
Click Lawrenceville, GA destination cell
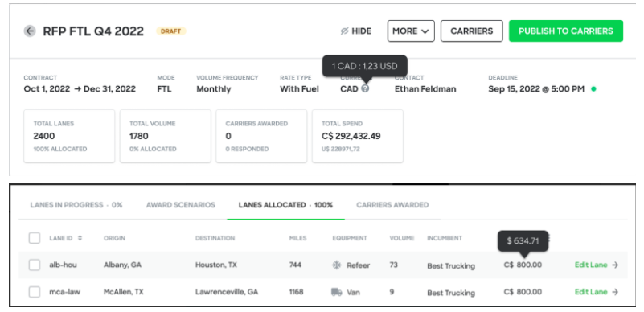click(x=227, y=292)
